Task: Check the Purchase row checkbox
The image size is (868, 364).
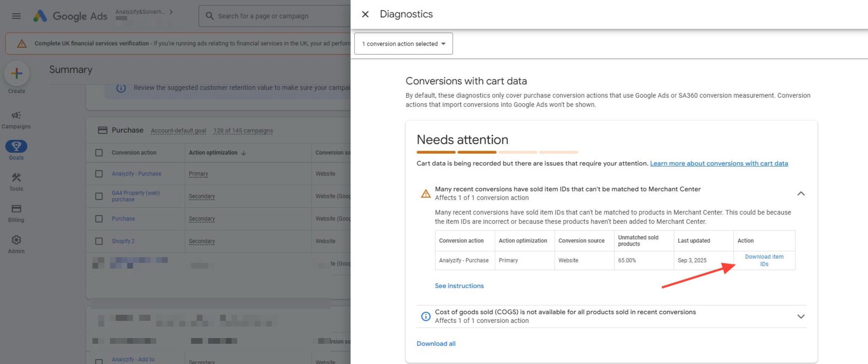Action: pos(99,219)
